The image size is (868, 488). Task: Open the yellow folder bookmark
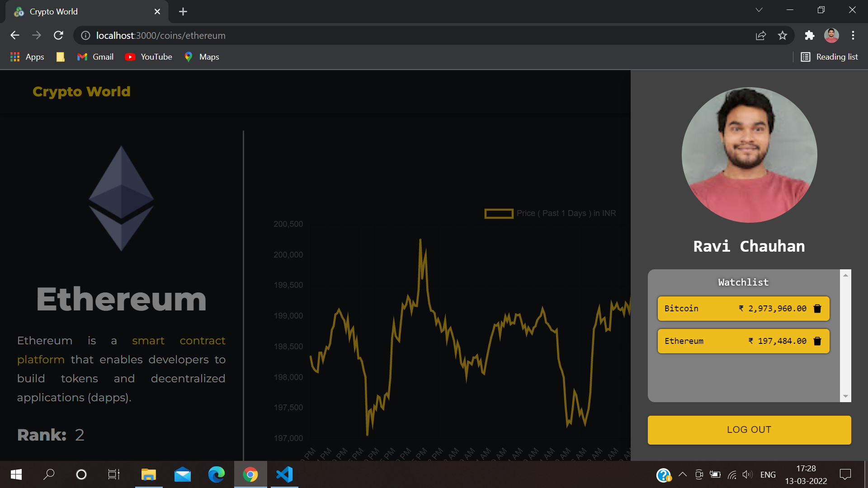pyautogui.click(x=60, y=57)
